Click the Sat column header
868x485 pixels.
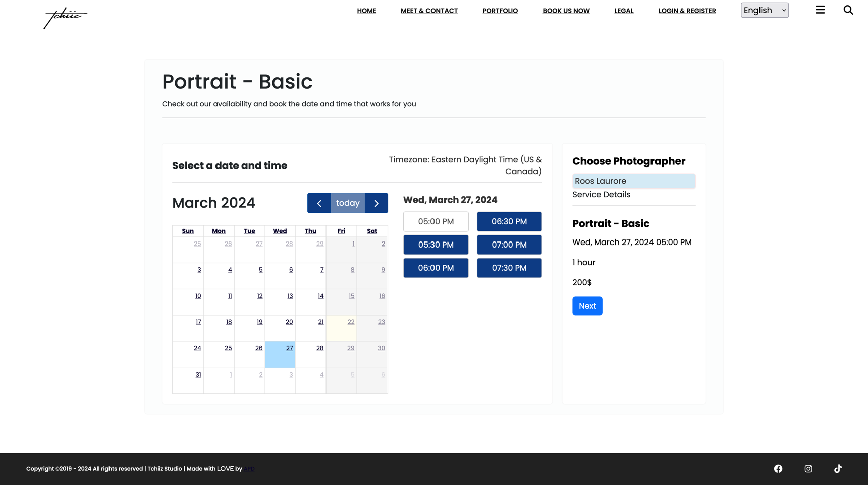[x=372, y=231]
